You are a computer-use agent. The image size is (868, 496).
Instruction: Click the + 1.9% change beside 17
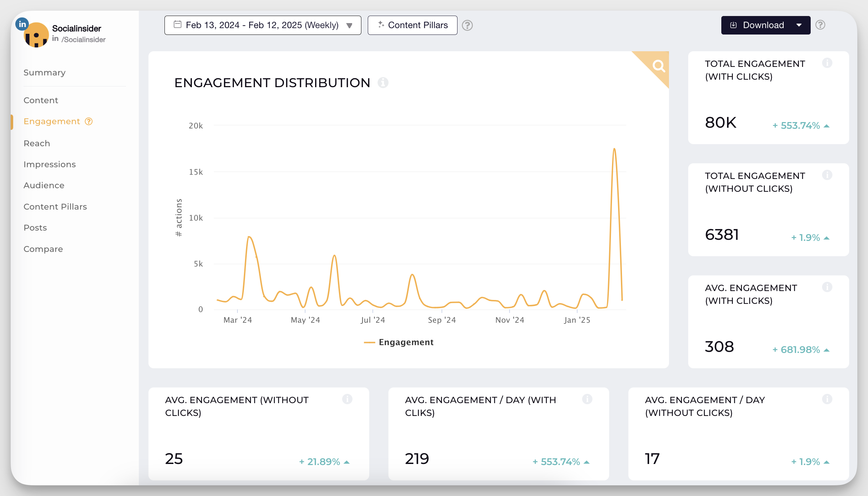pos(810,462)
